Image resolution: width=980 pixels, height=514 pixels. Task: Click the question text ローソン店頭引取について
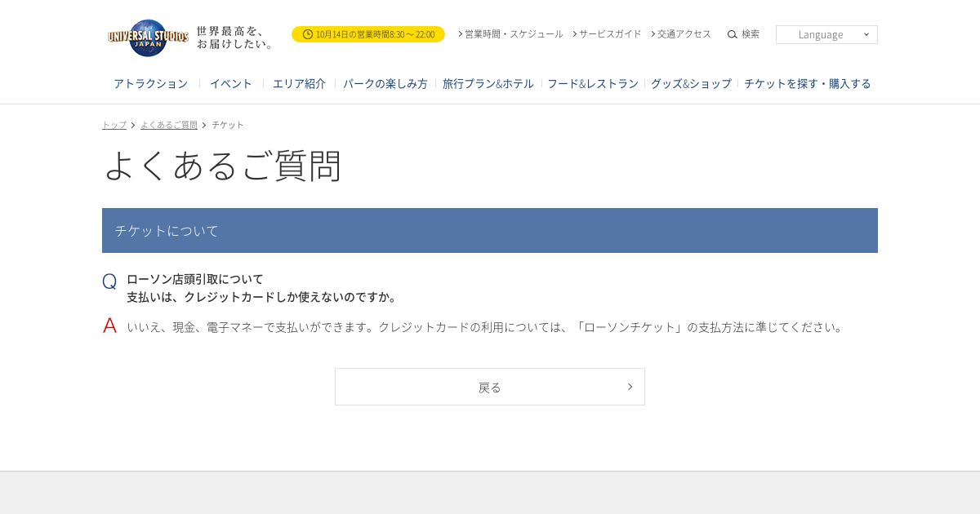tap(195, 278)
